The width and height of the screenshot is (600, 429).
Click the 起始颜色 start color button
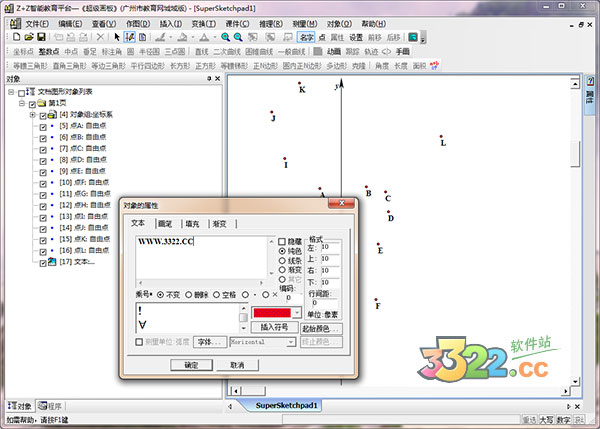click(x=321, y=329)
